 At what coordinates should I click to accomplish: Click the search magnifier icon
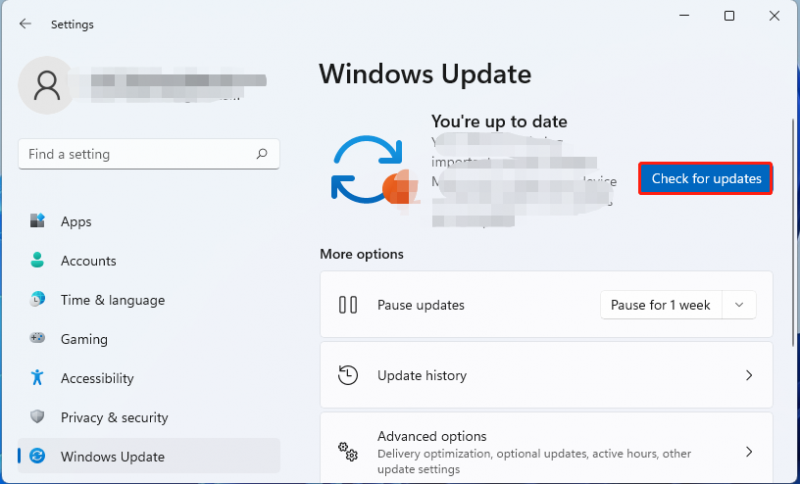point(262,154)
